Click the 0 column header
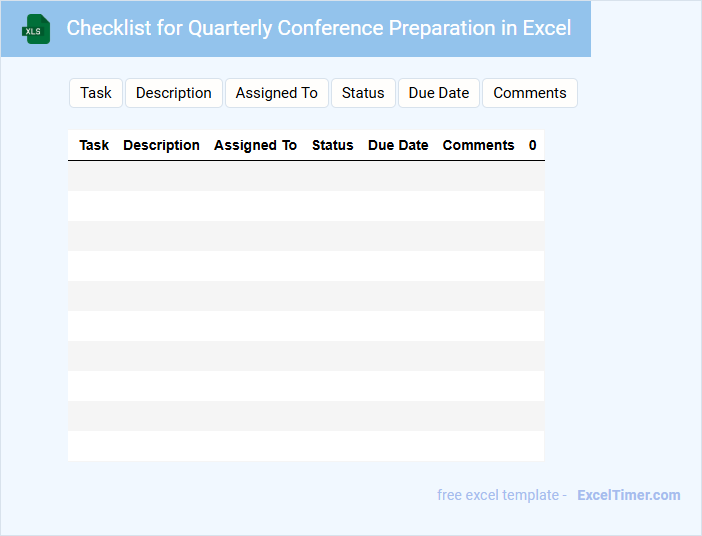 tap(532, 145)
